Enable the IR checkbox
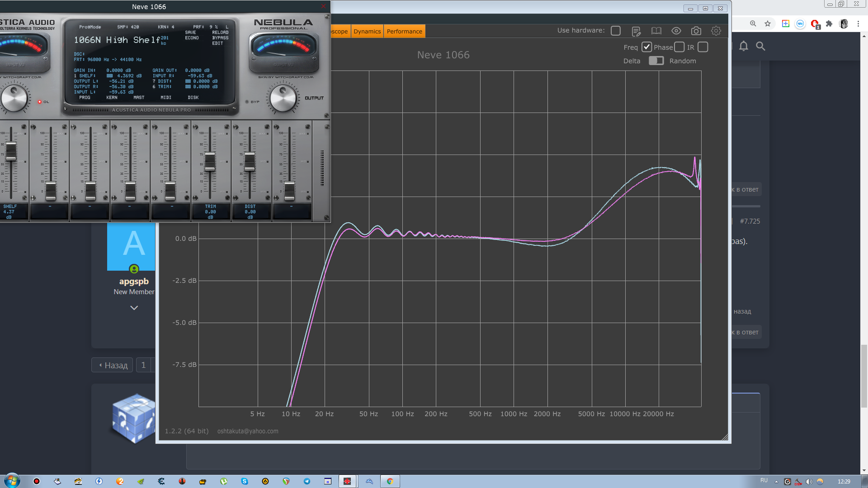This screenshot has height=488, width=868. 703,47
